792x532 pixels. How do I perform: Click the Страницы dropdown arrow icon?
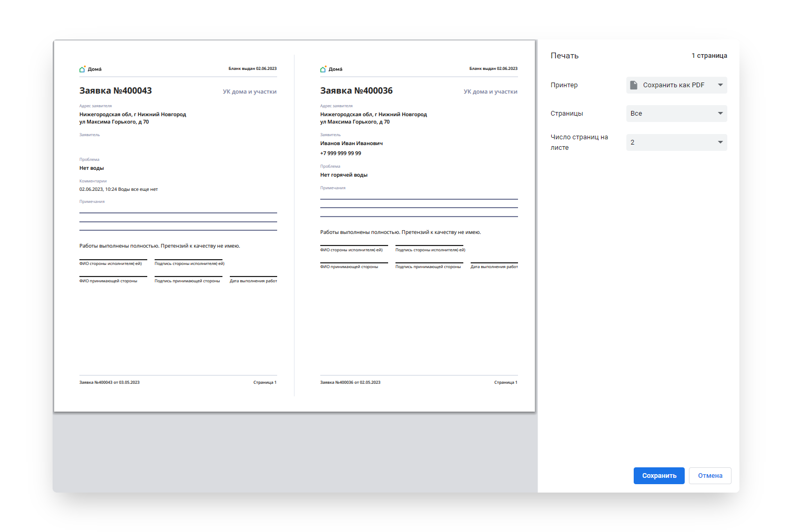(x=720, y=114)
